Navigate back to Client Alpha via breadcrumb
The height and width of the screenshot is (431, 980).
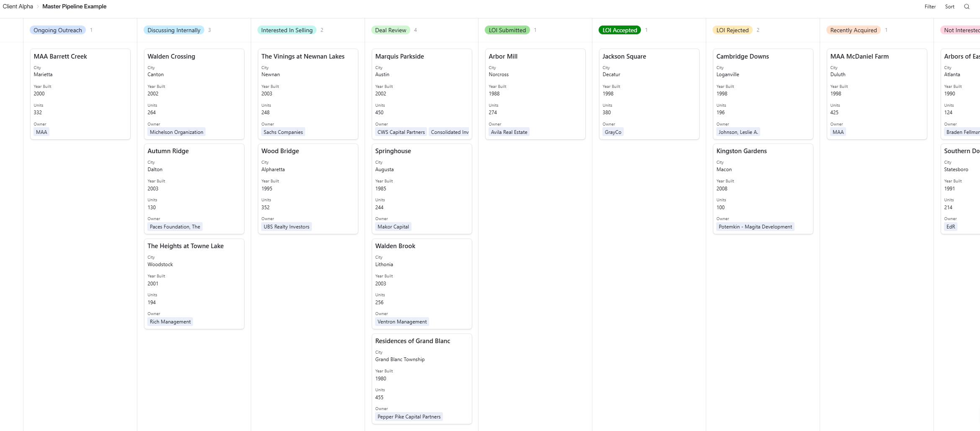coord(18,6)
